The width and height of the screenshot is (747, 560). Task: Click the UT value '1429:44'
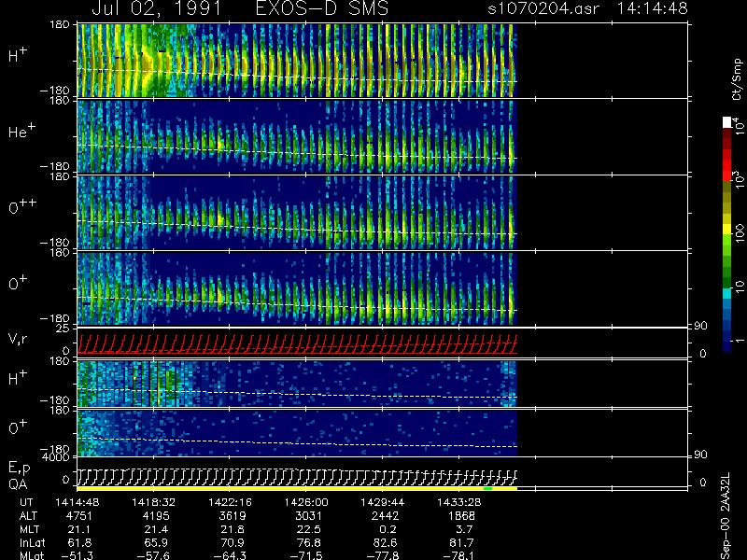pyautogui.click(x=383, y=502)
